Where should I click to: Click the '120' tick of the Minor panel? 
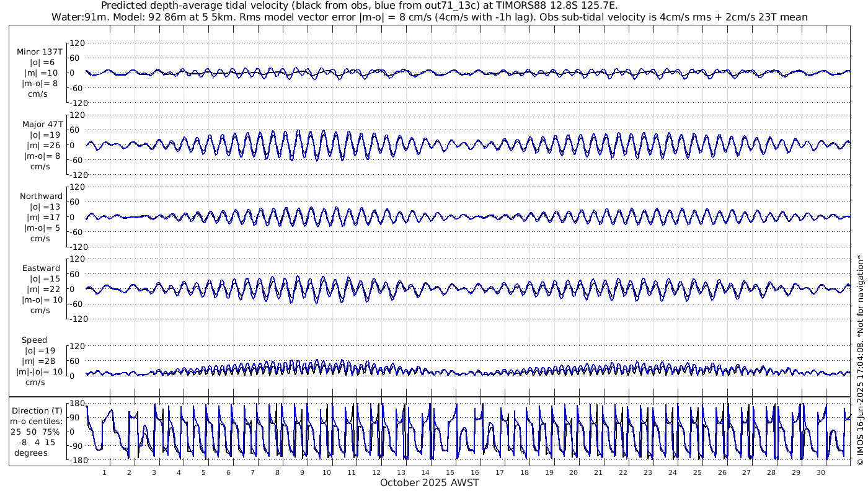[77, 43]
